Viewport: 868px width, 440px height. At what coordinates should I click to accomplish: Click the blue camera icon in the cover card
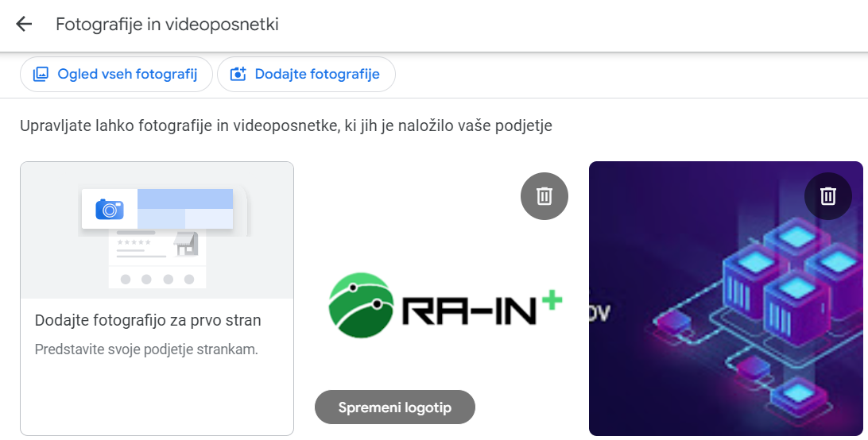[x=110, y=209]
